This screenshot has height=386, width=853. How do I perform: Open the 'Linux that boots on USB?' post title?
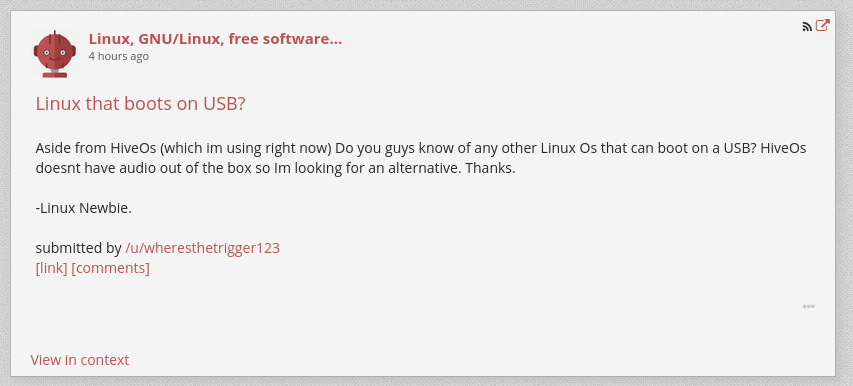140,104
